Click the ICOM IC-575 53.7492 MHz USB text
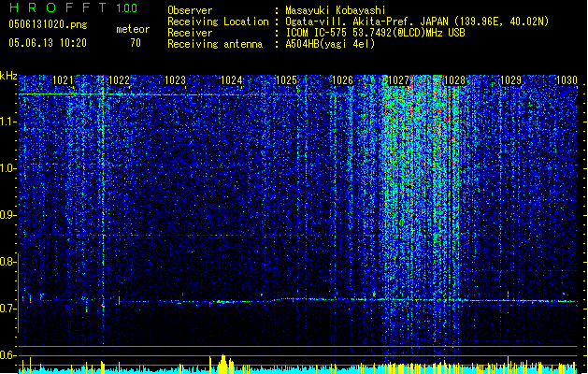This screenshot has height=374, width=588. 375,33
